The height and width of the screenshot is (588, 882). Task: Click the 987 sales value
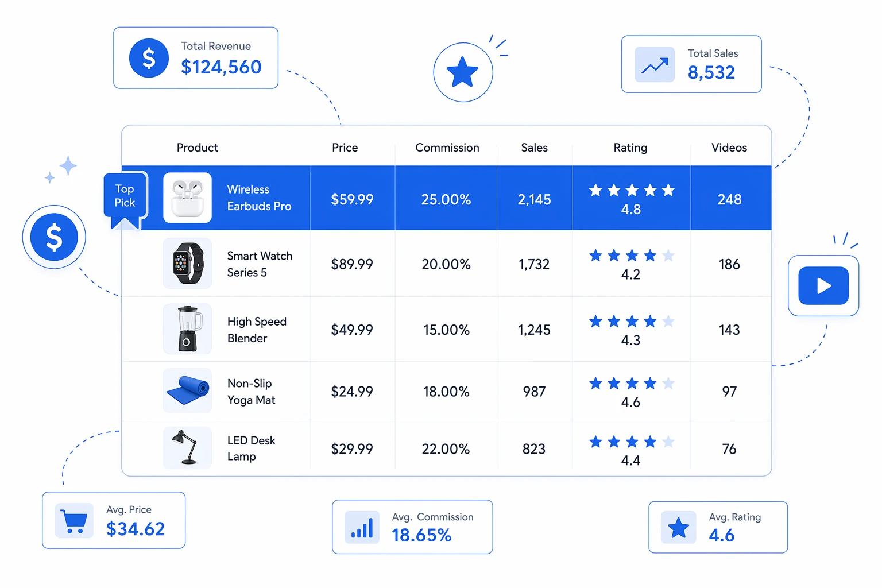pyautogui.click(x=534, y=392)
